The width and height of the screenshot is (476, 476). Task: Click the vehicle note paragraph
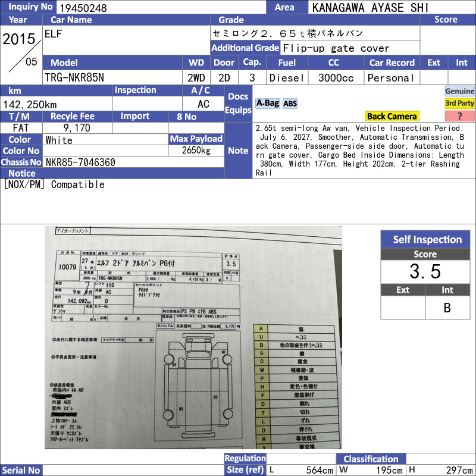pos(360,151)
